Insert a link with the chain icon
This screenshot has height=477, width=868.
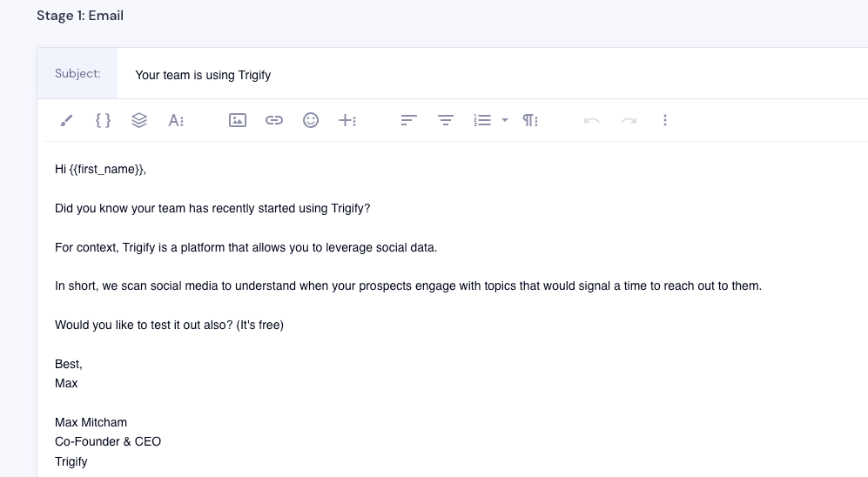coord(274,120)
